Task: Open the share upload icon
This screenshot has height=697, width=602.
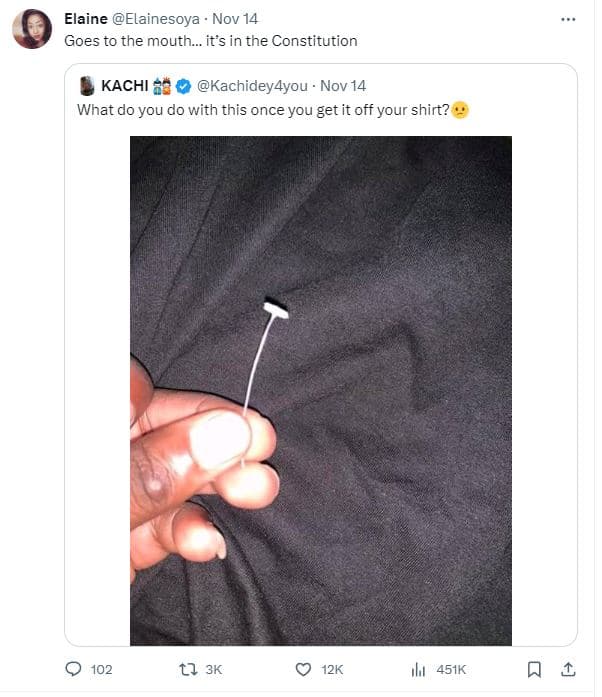Action: [568, 669]
